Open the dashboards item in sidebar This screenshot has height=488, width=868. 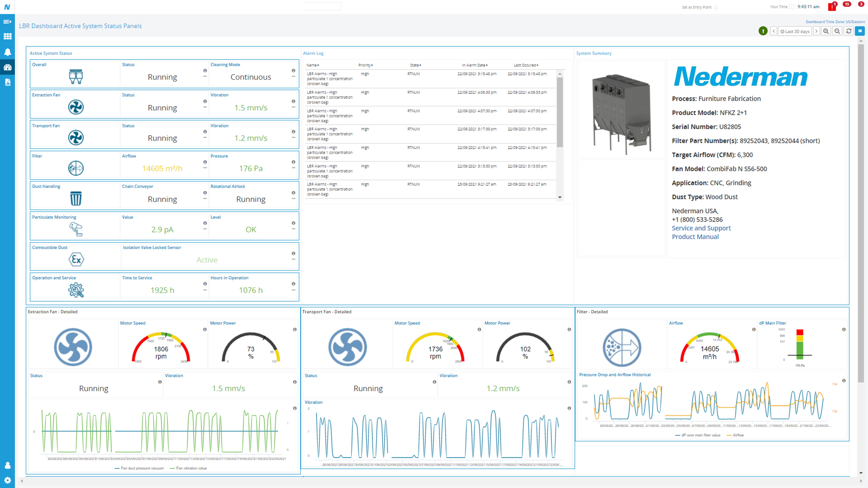[7, 67]
